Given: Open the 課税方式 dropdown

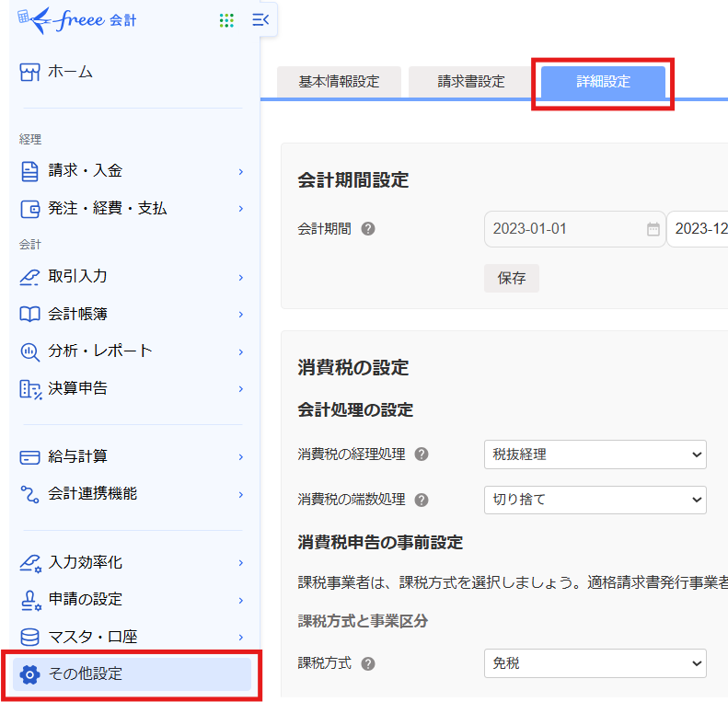Looking at the screenshot, I should click(595, 663).
